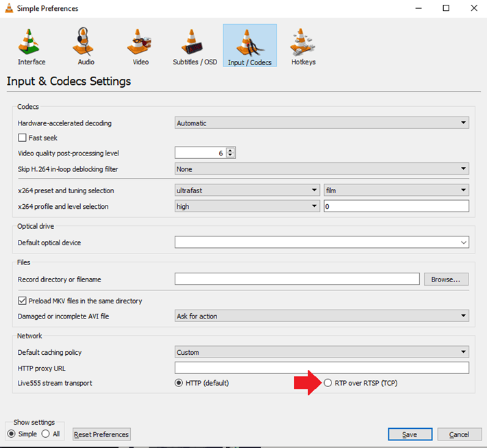
Task: Uncheck Preload MKV files in same directory
Action: pos(23,301)
